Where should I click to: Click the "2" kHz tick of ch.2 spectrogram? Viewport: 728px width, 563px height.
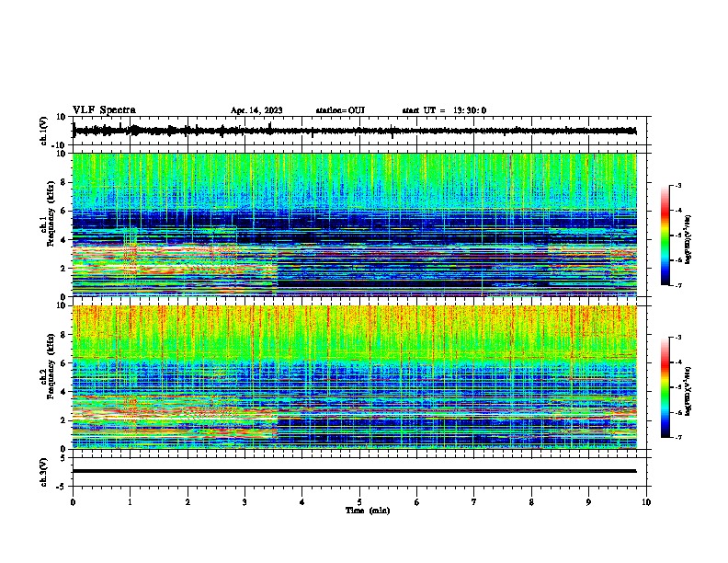click(63, 420)
